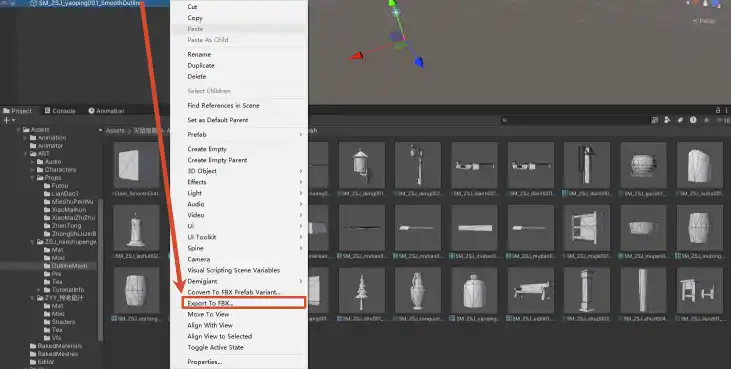
Task: Select the MieShuPenWu folder
Action: pyautogui.click(x=68, y=202)
